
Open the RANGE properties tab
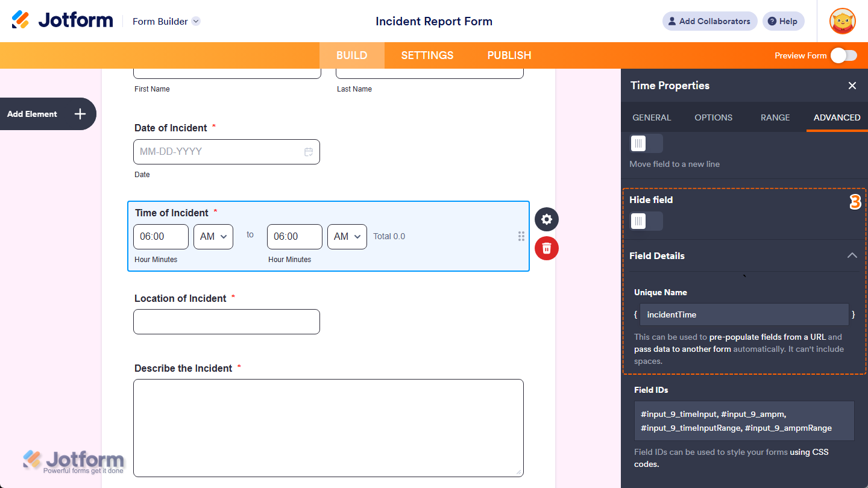coord(775,117)
